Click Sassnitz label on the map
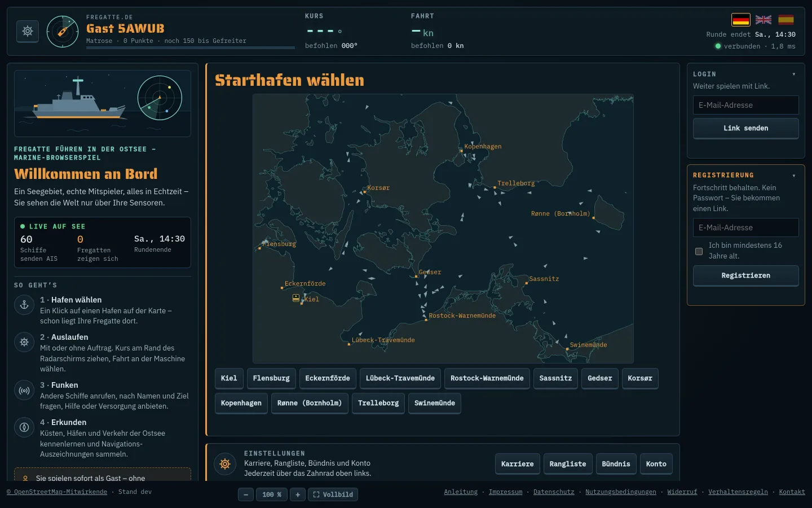 coord(544,279)
